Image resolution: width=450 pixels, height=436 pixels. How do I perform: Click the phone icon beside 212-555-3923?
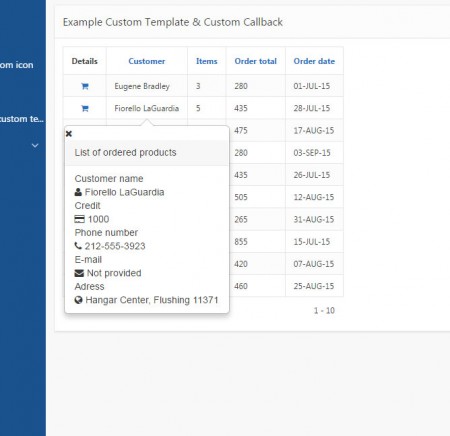78,246
